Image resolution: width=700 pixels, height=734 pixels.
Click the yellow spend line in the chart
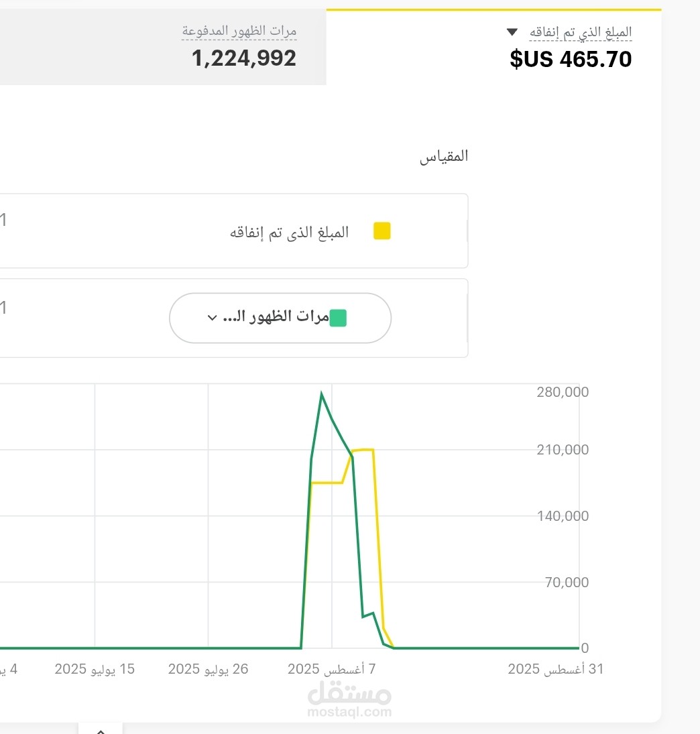[x=362, y=450]
